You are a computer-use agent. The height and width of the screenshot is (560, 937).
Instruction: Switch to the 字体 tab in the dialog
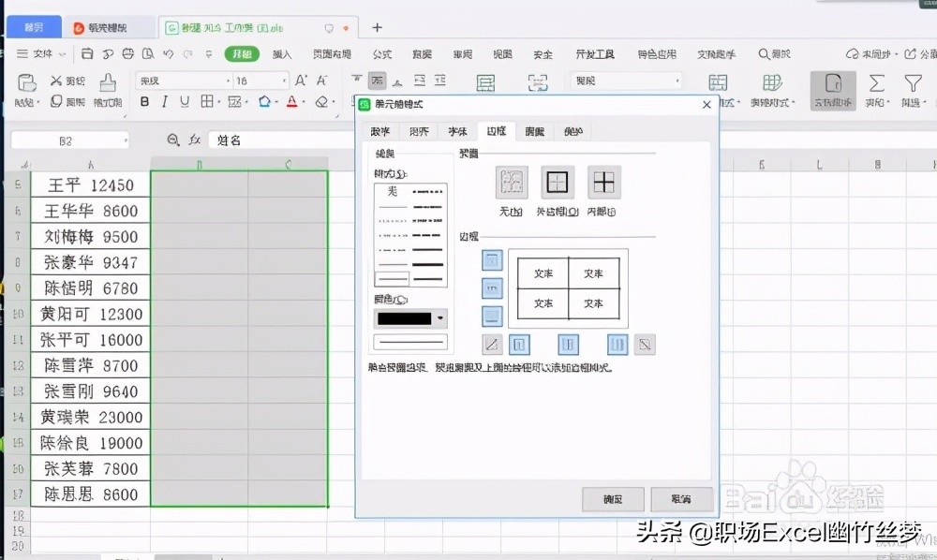click(458, 131)
